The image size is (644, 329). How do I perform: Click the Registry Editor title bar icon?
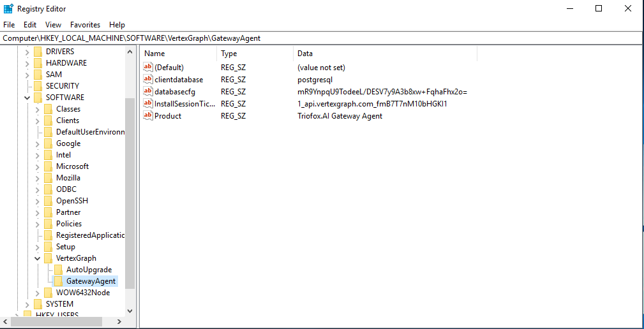[x=8, y=8]
